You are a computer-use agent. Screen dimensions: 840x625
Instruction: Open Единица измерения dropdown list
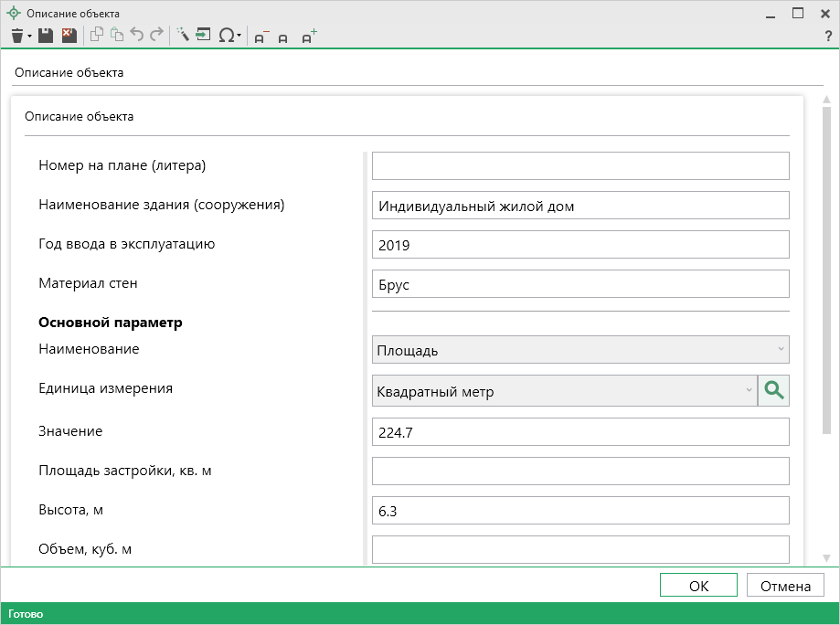pos(748,391)
